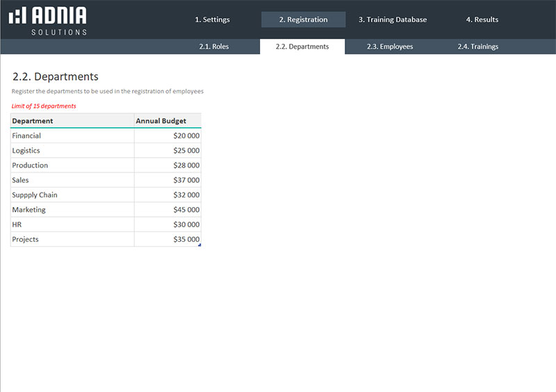
Task: Open the 4. Results tab
Action: pyautogui.click(x=482, y=19)
